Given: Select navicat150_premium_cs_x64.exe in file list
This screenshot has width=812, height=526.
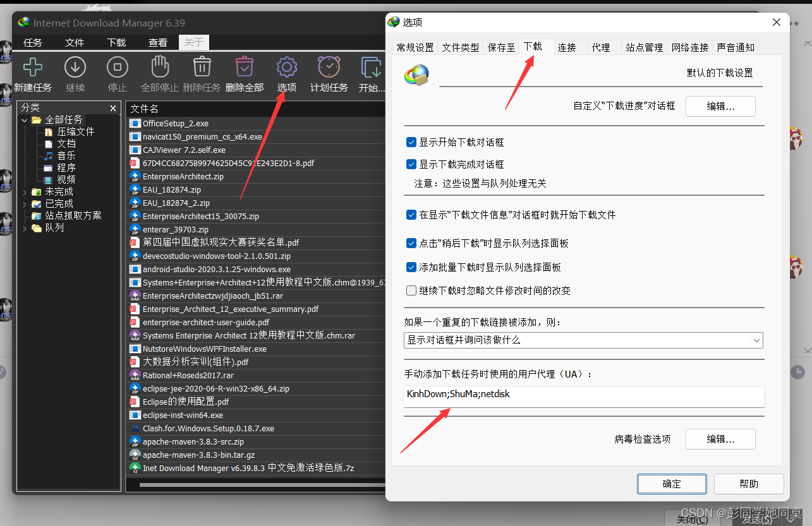Looking at the screenshot, I should (x=202, y=136).
